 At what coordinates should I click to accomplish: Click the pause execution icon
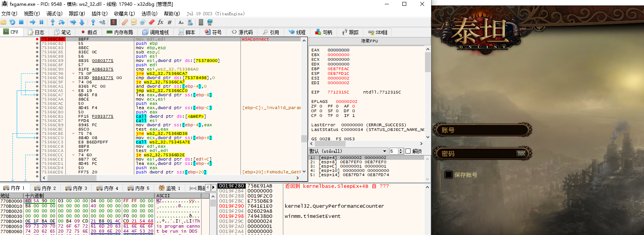point(41,22)
